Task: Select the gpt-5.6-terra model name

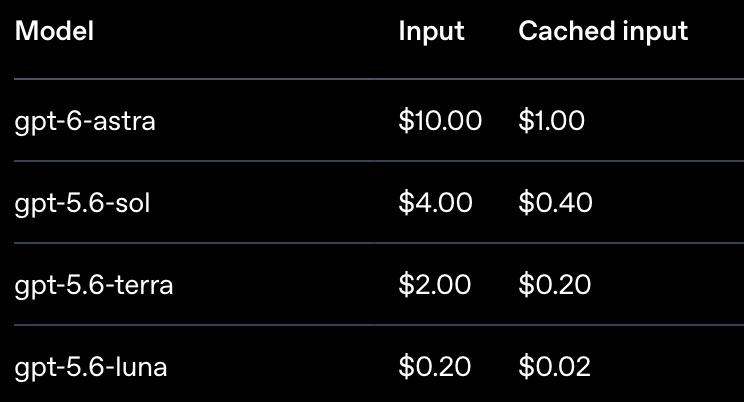Action: pos(93,286)
